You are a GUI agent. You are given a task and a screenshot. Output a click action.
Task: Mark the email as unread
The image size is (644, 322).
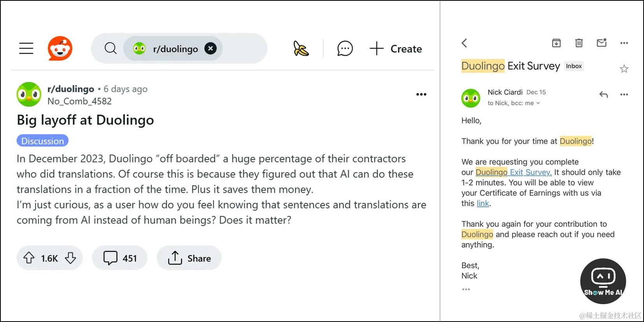coord(602,43)
